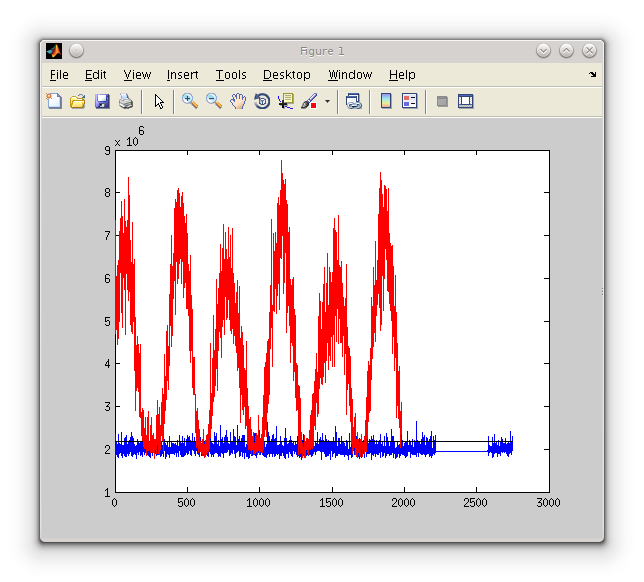Image resolution: width=644 pixels, height=582 pixels.
Task: Open the Tools menu
Action: point(231,75)
